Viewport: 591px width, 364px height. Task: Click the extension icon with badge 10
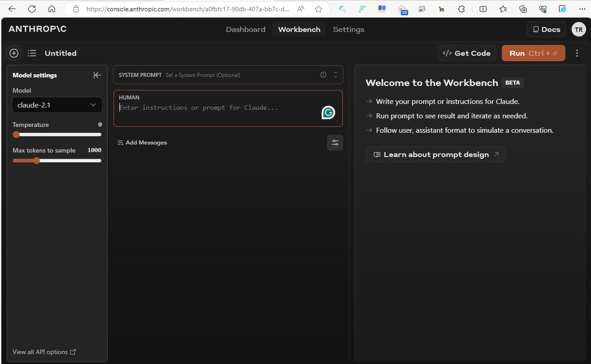(402, 9)
